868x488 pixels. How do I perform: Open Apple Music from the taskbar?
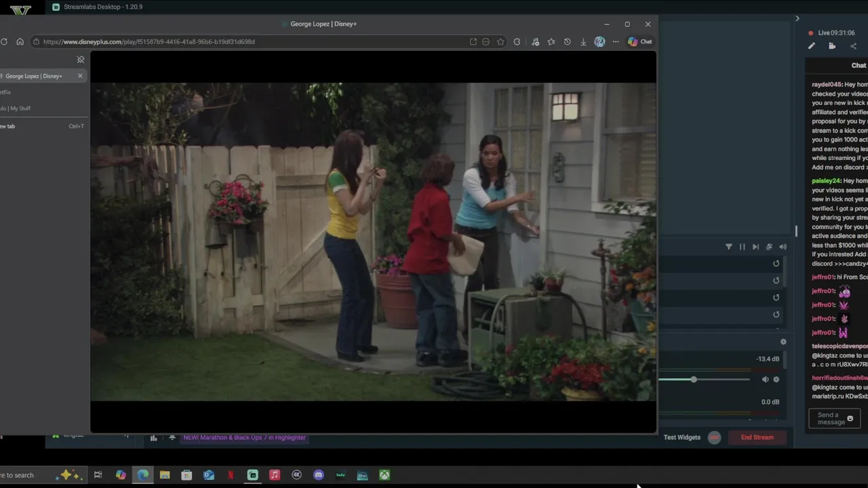click(x=275, y=475)
